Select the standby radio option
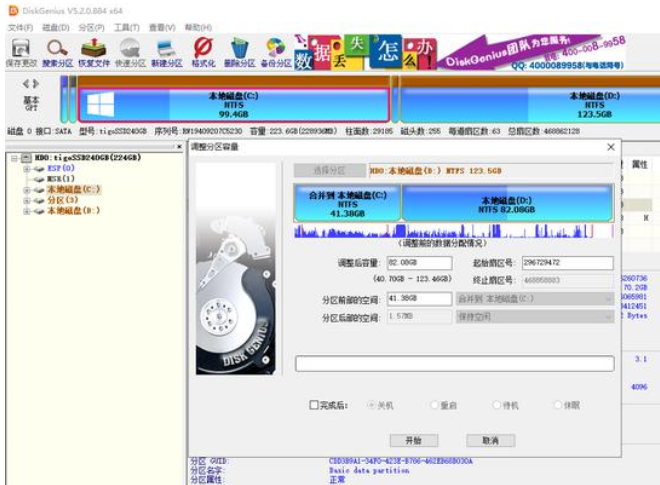The height and width of the screenshot is (485, 660). tap(497, 405)
